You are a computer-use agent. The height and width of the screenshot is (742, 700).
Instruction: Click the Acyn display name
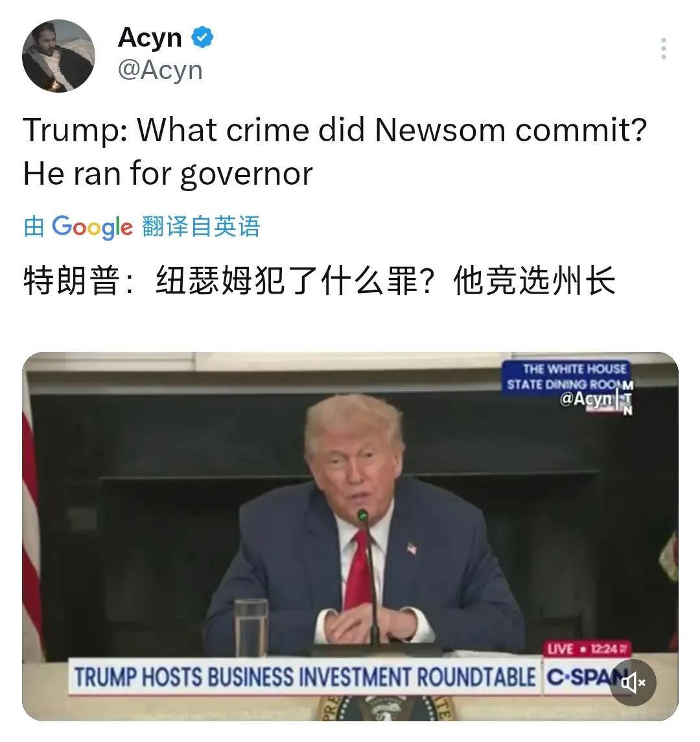(x=150, y=38)
